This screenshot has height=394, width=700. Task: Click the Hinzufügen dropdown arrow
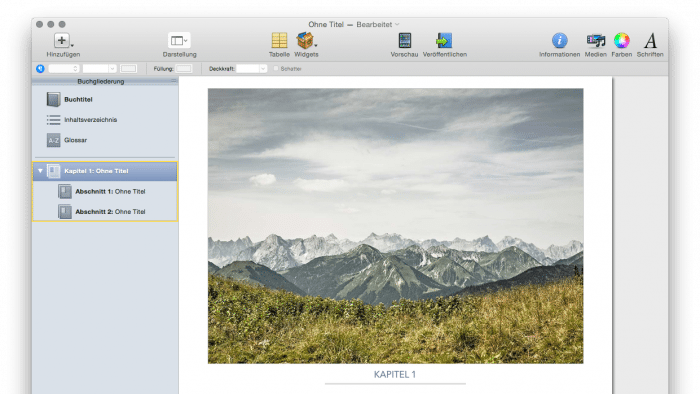point(72,46)
